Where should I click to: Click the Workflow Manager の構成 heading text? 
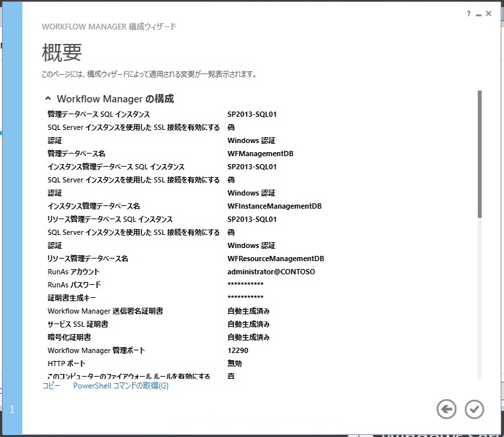point(115,98)
